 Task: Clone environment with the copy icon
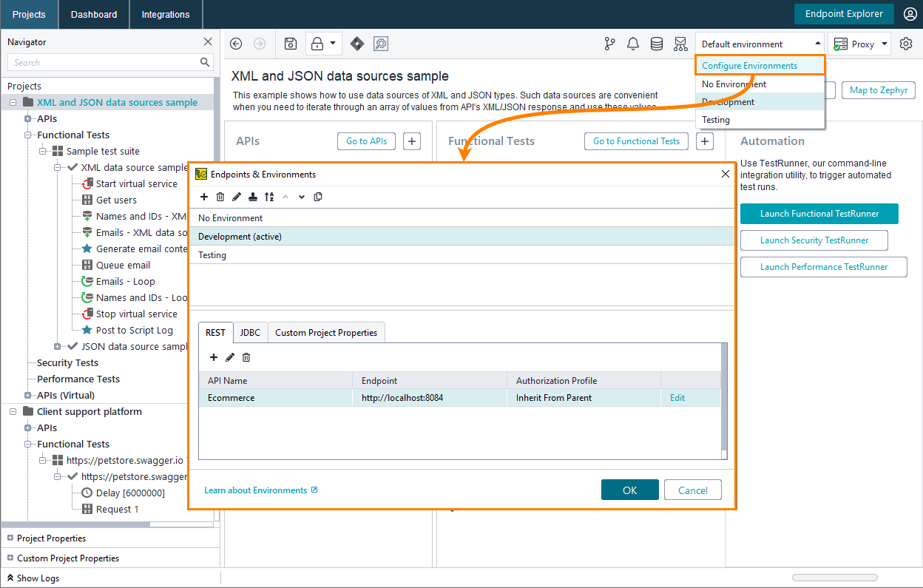[318, 197]
